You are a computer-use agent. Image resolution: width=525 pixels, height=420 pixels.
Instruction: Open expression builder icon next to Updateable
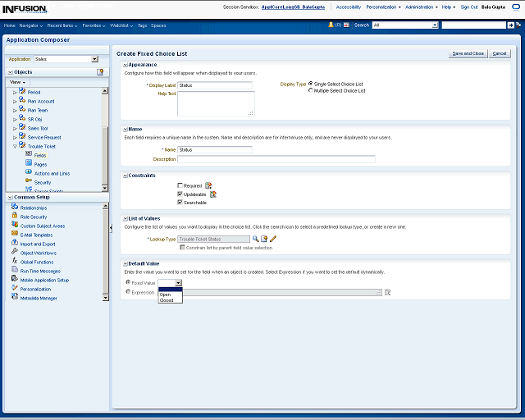coord(213,194)
